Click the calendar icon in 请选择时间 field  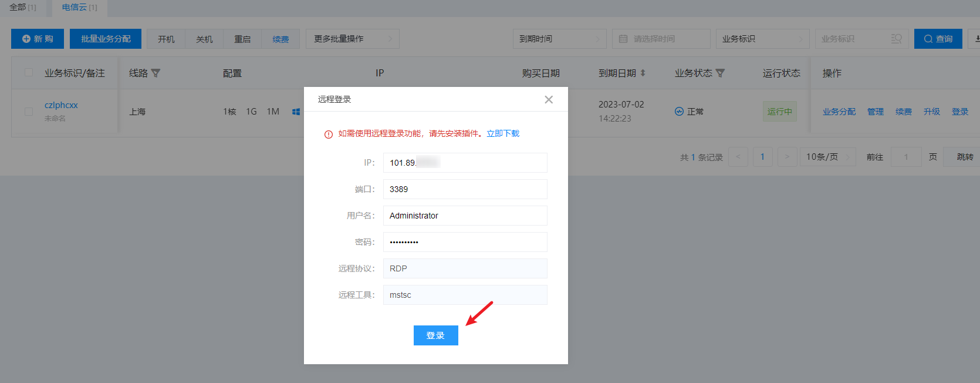(x=623, y=39)
